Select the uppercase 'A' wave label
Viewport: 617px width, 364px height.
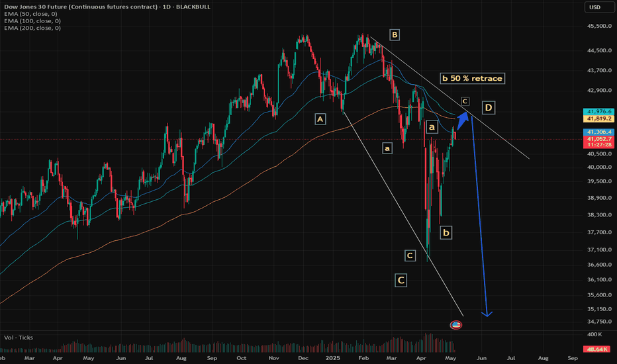320,119
